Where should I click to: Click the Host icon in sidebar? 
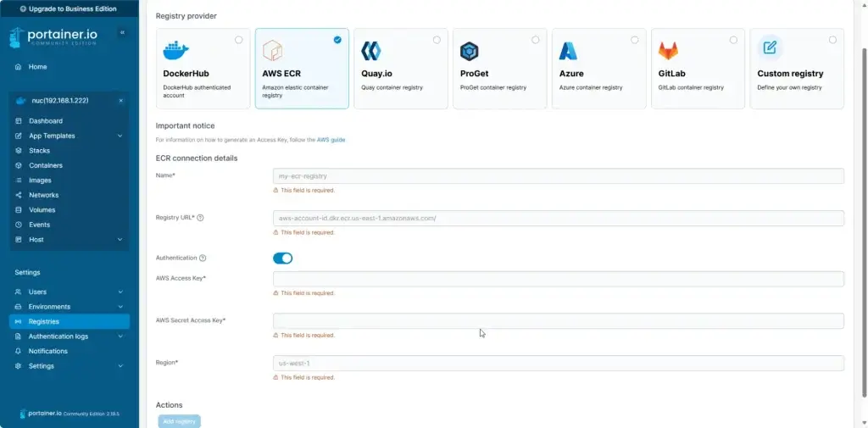click(x=19, y=240)
